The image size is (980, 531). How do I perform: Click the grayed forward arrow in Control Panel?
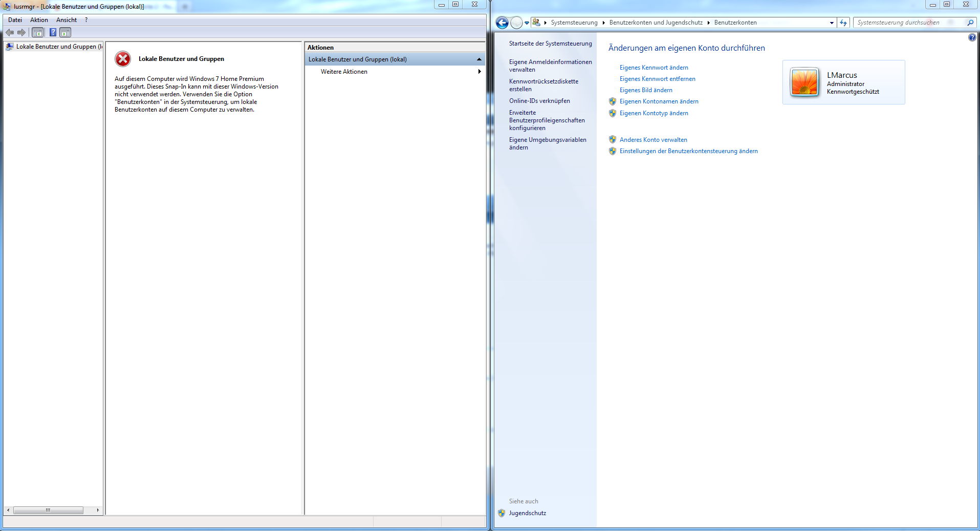pos(517,23)
